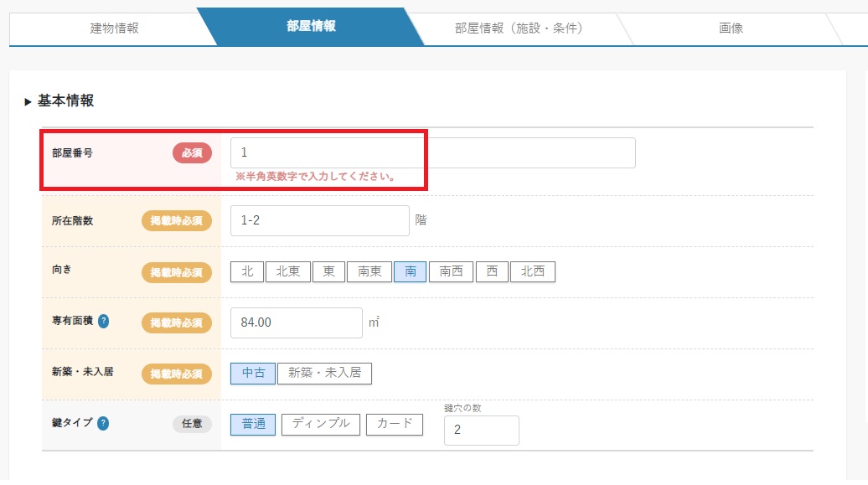Focus the 所在階数 input field

320,220
